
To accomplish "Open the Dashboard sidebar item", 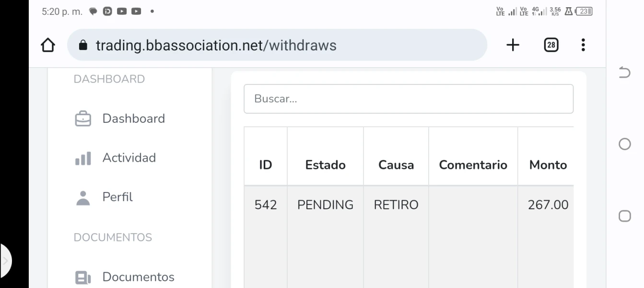I will pos(133,119).
